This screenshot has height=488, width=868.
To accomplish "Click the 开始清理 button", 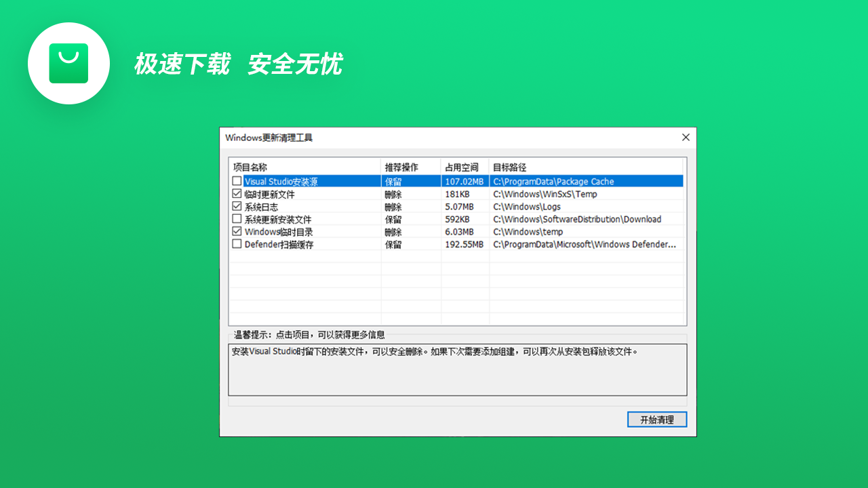I will 656,419.
